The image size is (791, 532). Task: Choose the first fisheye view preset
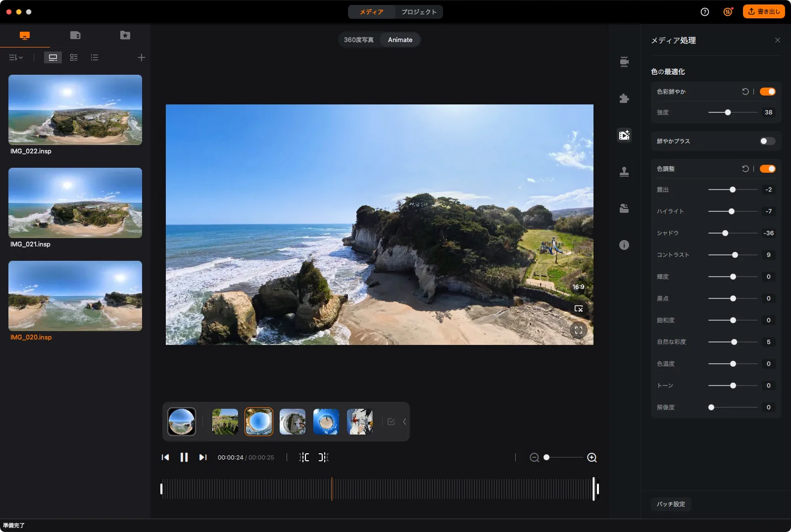tap(182, 422)
